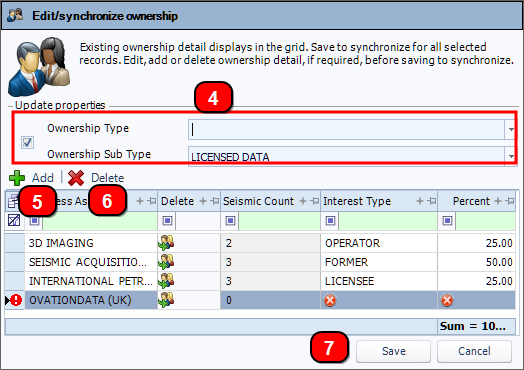Click Percent column filter button
Image resolution: width=524 pixels, height=370 pixels.
pyautogui.click(x=447, y=221)
